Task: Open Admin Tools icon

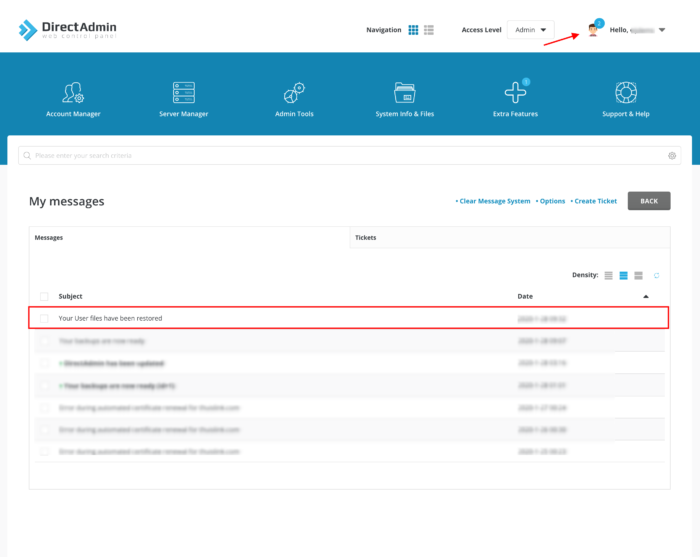Action: click(294, 93)
